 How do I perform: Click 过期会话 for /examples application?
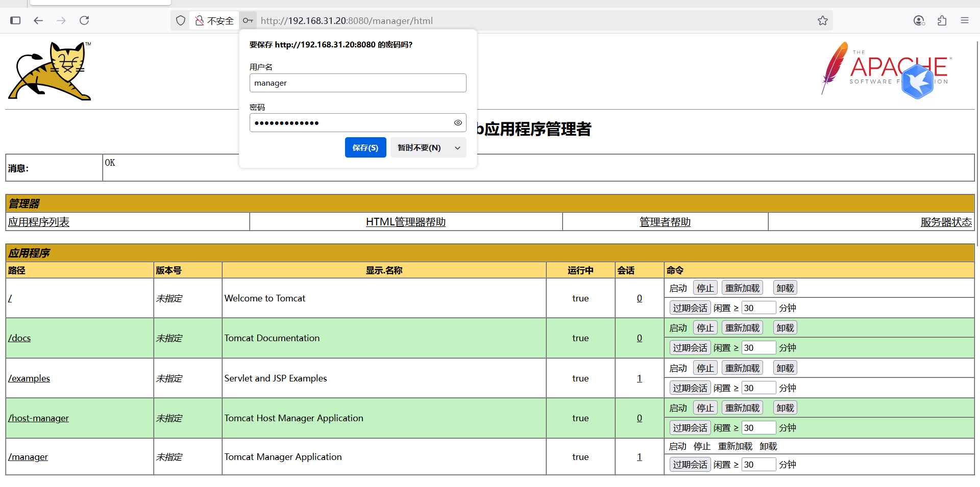(x=690, y=388)
